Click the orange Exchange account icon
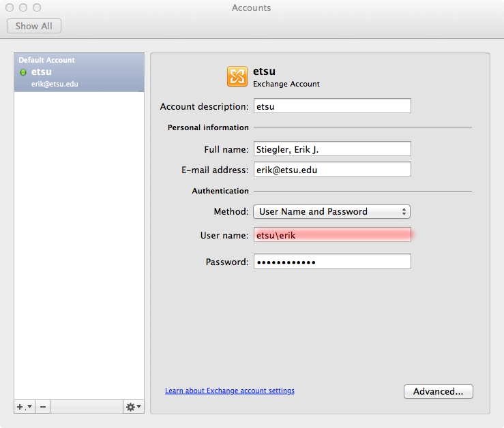Viewport: 504px width, 428px height. tap(237, 76)
